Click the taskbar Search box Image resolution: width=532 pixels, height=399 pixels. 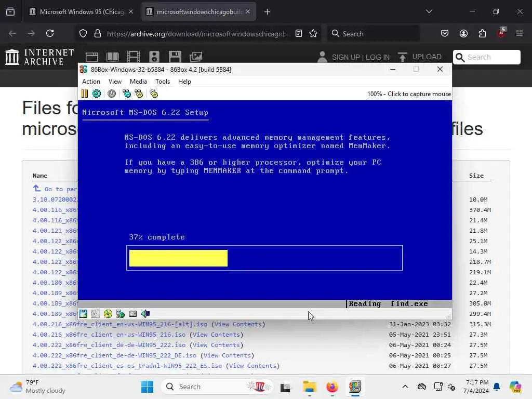[217, 387]
